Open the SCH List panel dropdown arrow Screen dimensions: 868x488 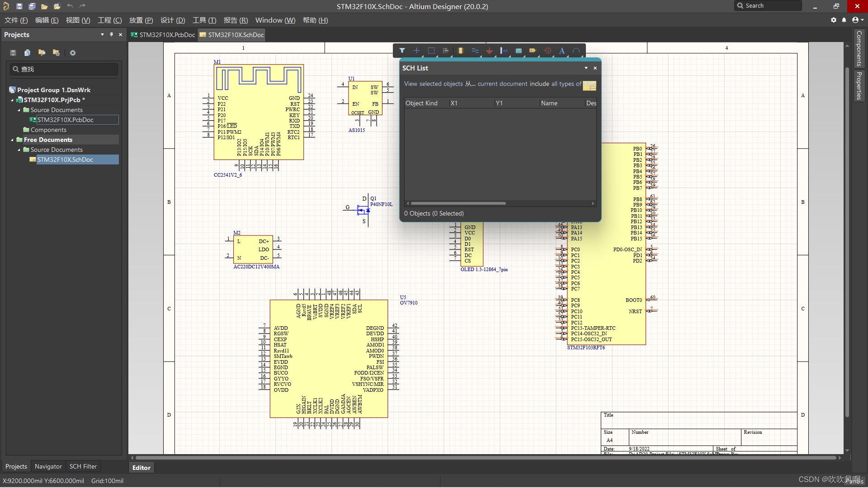[x=586, y=68]
